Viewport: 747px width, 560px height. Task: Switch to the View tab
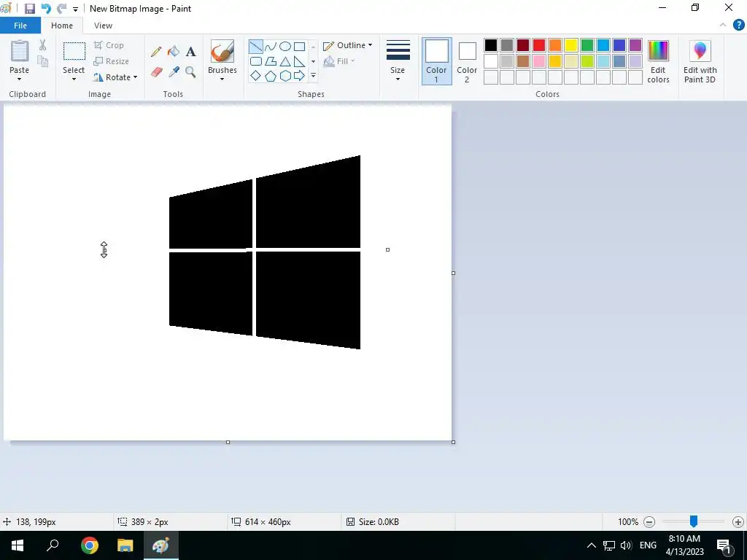(x=103, y=26)
